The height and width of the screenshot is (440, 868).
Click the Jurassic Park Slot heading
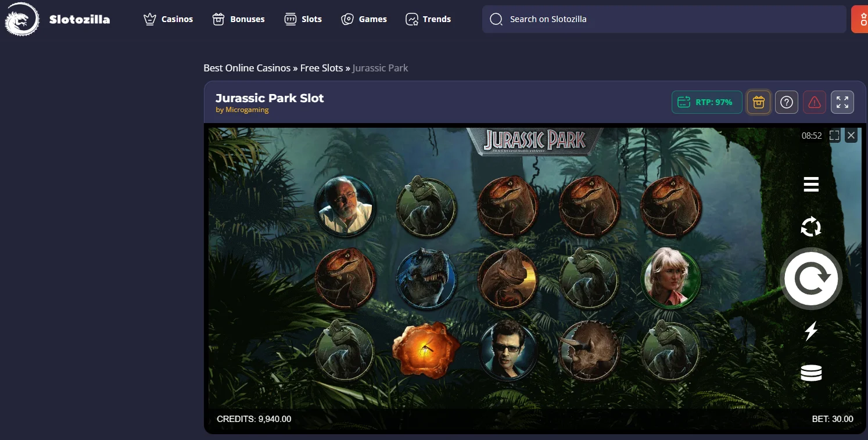coord(270,98)
